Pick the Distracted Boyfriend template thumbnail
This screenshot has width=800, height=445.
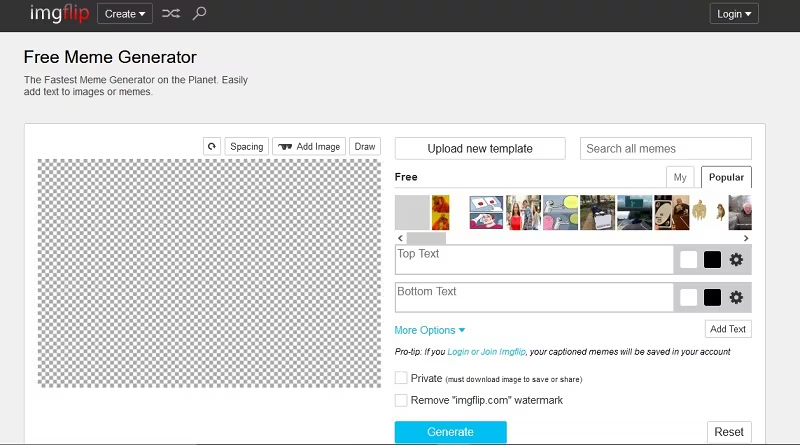tap(523, 212)
